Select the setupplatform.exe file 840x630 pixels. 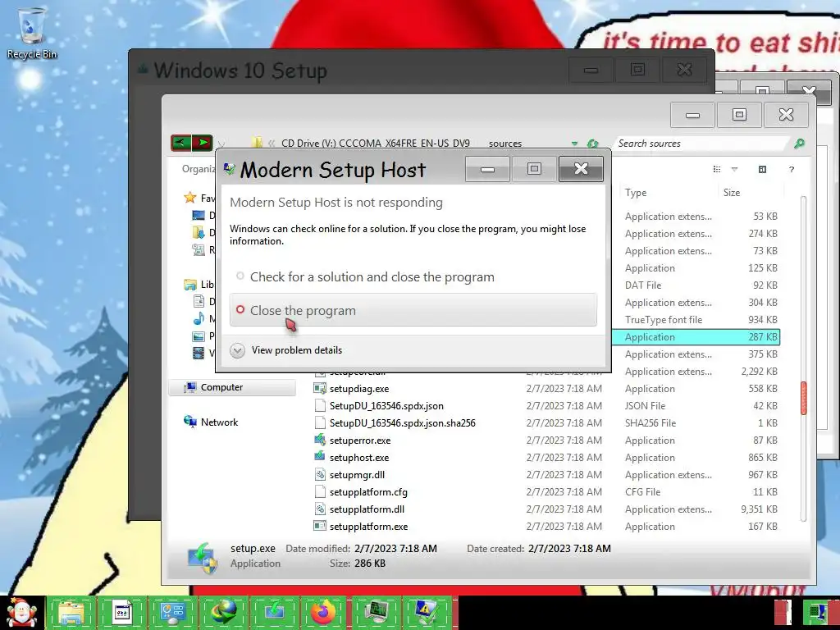tap(368, 526)
